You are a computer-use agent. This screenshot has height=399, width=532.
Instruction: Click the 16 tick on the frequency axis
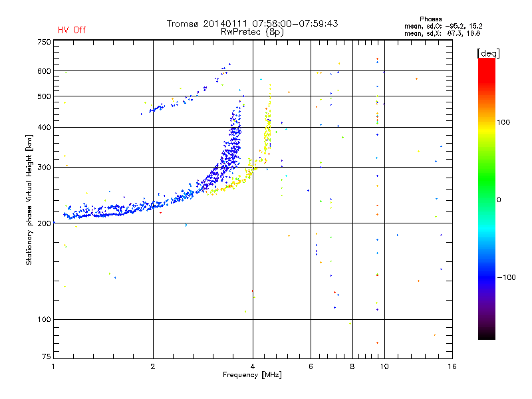pos(451,367)
